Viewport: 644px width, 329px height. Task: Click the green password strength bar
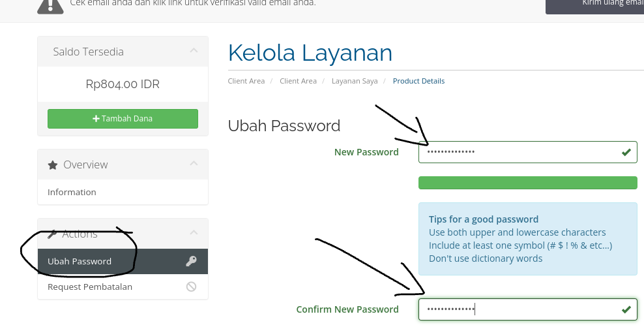coord(528,183)
